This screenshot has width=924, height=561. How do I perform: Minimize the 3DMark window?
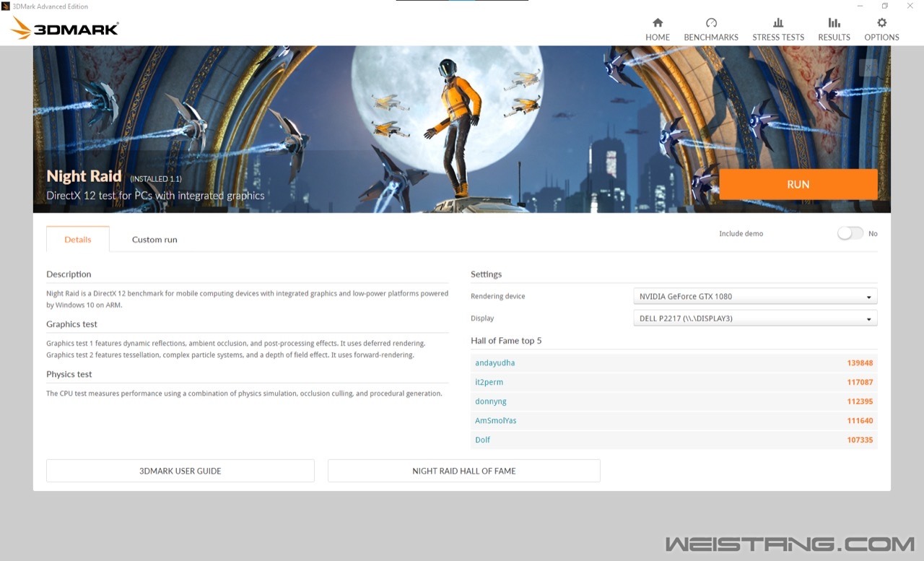859,6
